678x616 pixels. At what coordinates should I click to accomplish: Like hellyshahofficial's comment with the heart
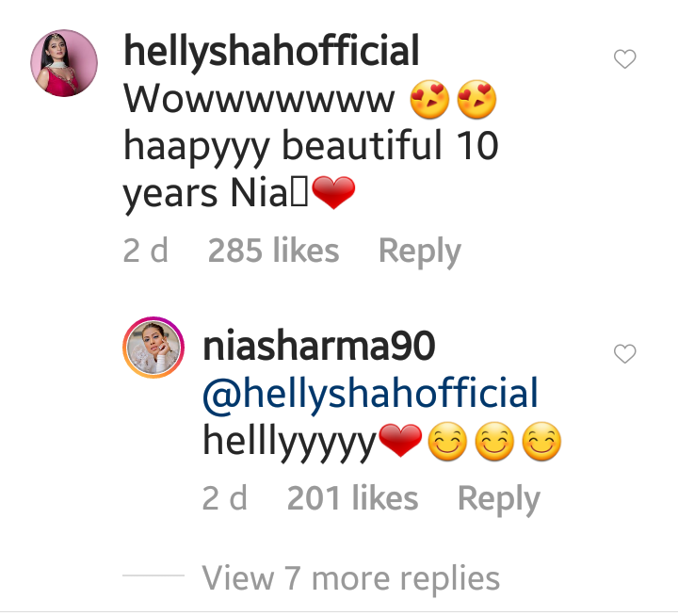click(625, 60)
